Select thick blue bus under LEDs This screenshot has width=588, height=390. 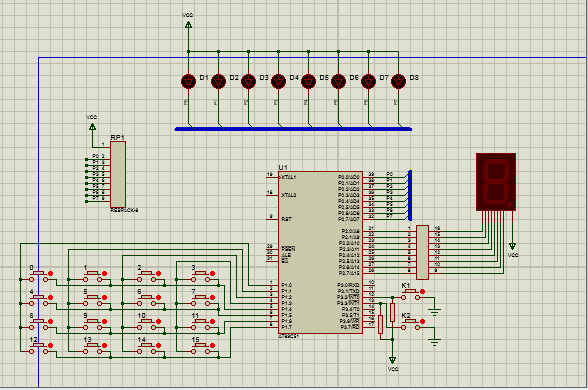tap(293, 129)
